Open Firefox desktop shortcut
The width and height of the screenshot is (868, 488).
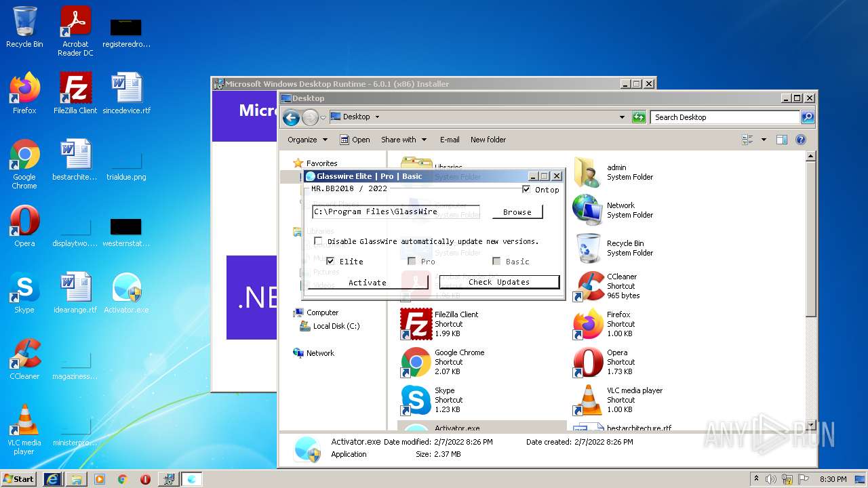(24, 94)
